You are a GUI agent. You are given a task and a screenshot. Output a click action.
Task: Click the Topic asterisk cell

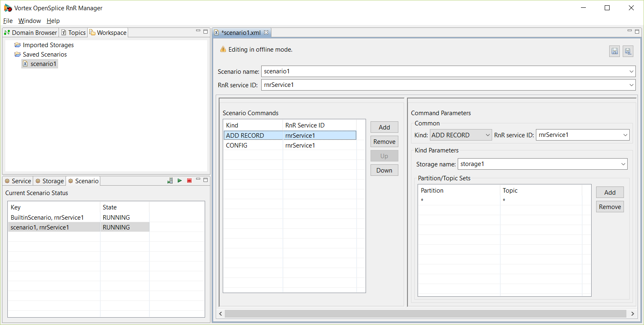[541, 200]
